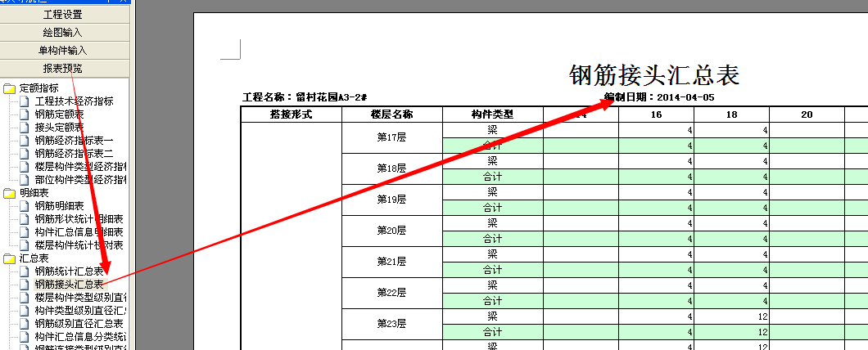Viewport: 868px width, 350px height.
Task: Click the 16 diameter column header
Action: [x=656, y=114]
